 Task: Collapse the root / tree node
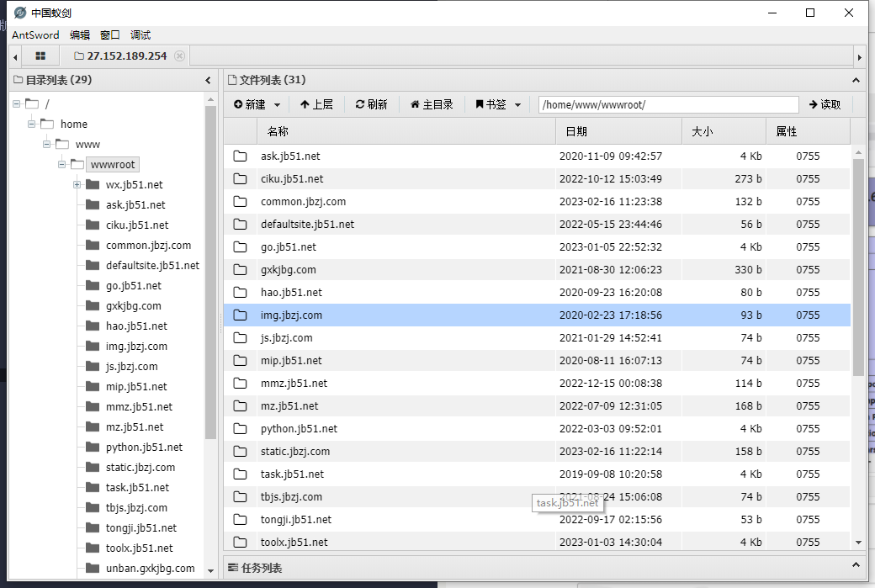(x=17, y=103)
